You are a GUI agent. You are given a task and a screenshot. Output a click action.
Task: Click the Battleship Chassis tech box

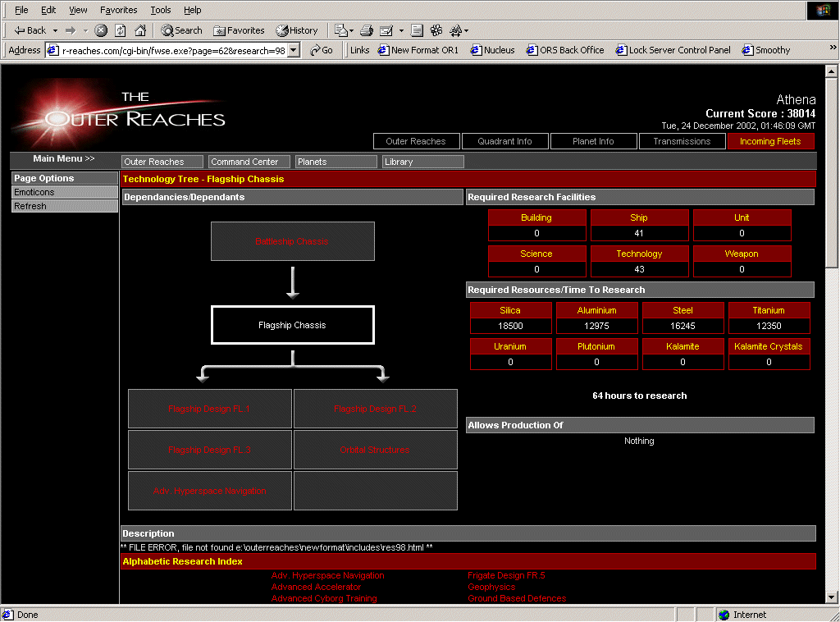[x=292, y=241]
